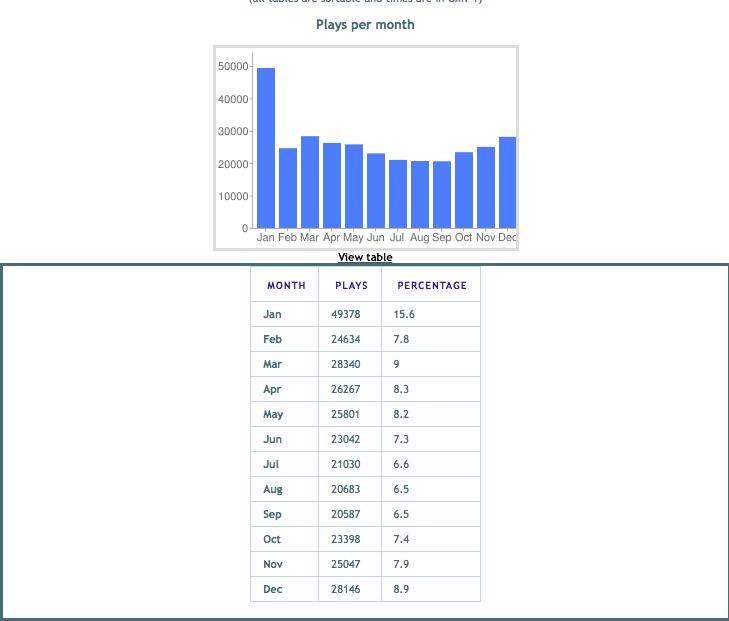Select plays value 20587
Viewport: 729px width, 621px height.
(x=345, y=515)
